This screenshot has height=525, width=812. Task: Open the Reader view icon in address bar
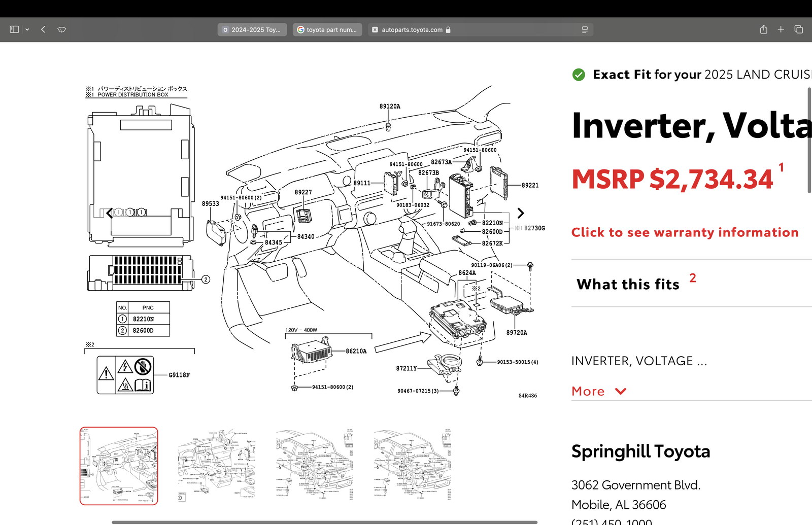(x=585, y=29)
